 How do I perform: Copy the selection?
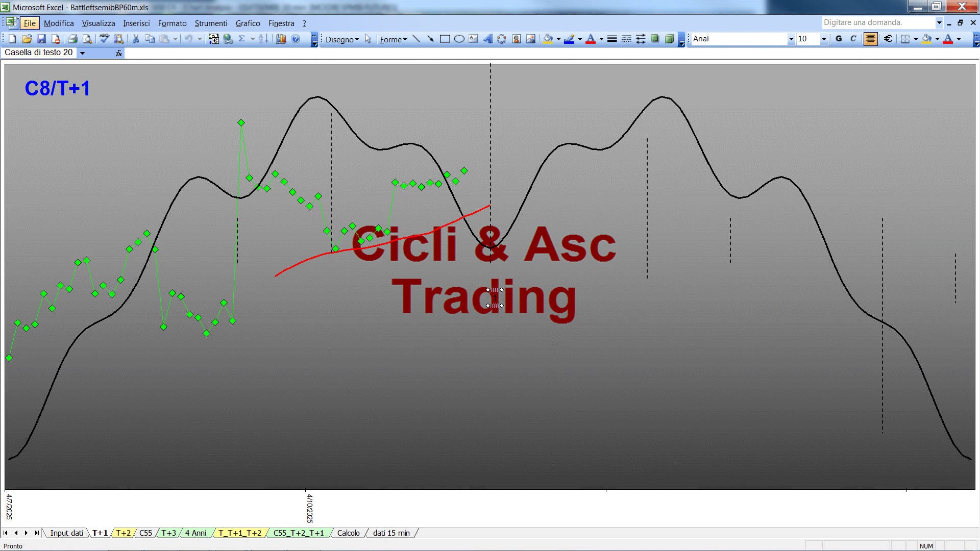pyautogui.click(x=150, y=39)
